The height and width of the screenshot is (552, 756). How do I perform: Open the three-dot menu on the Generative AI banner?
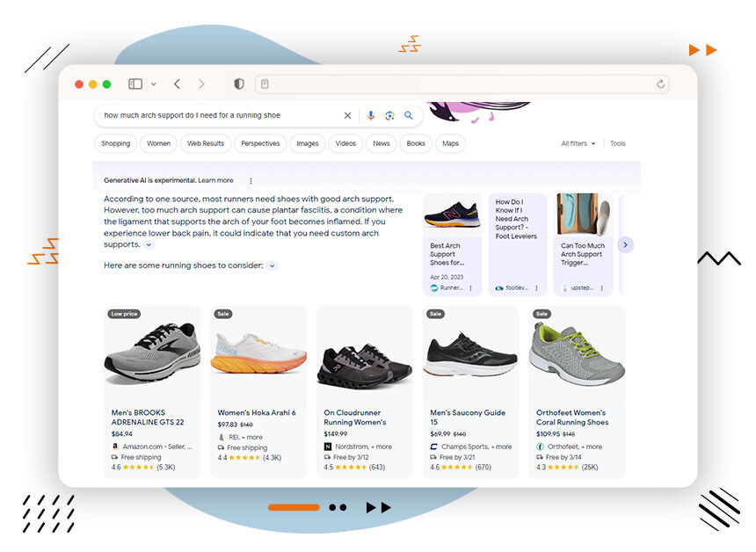[249, 178]
